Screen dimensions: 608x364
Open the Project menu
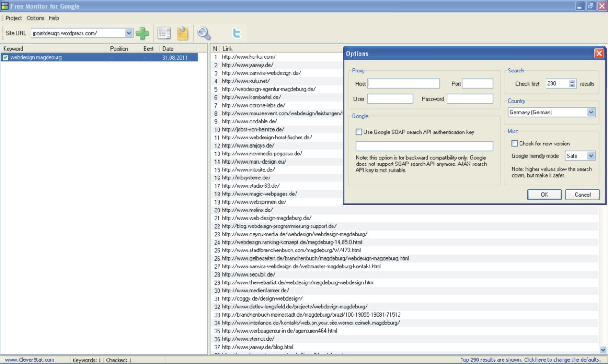pyautogui.click(x=14, y=18)
